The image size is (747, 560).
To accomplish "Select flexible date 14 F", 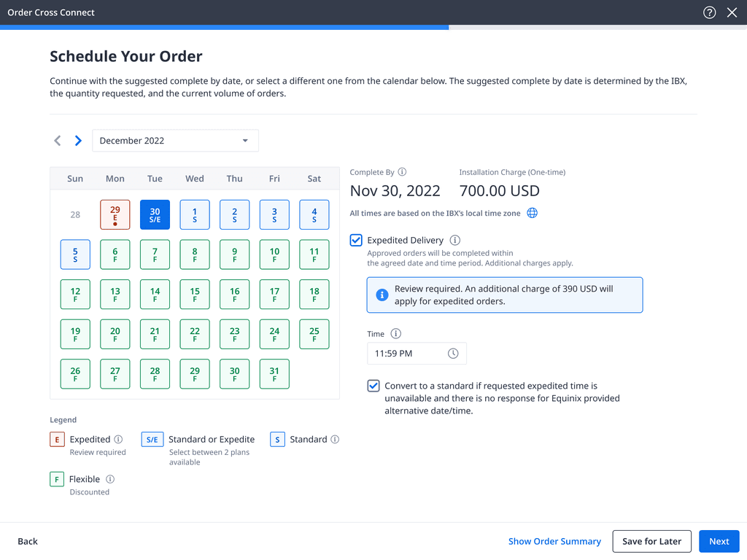I will [155, 295].
